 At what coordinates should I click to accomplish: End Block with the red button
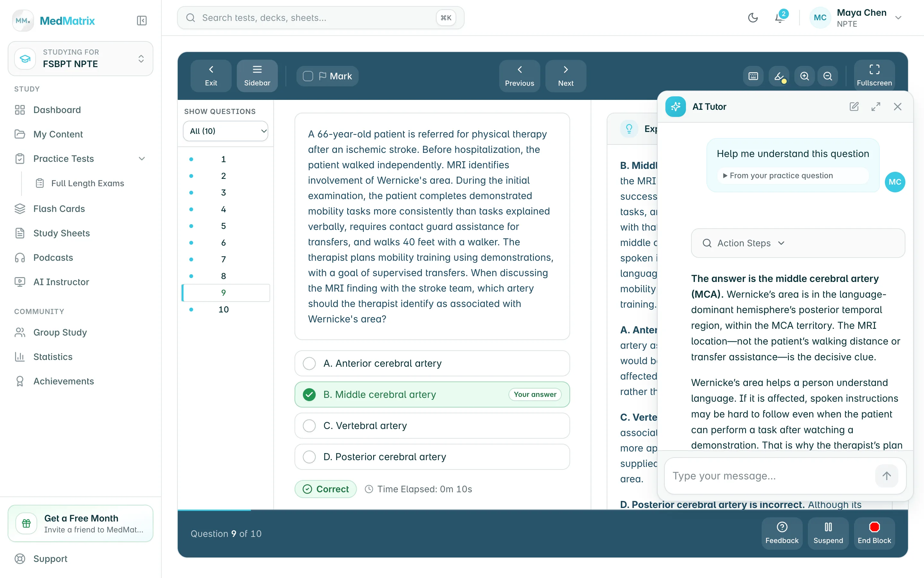point(874,533)
